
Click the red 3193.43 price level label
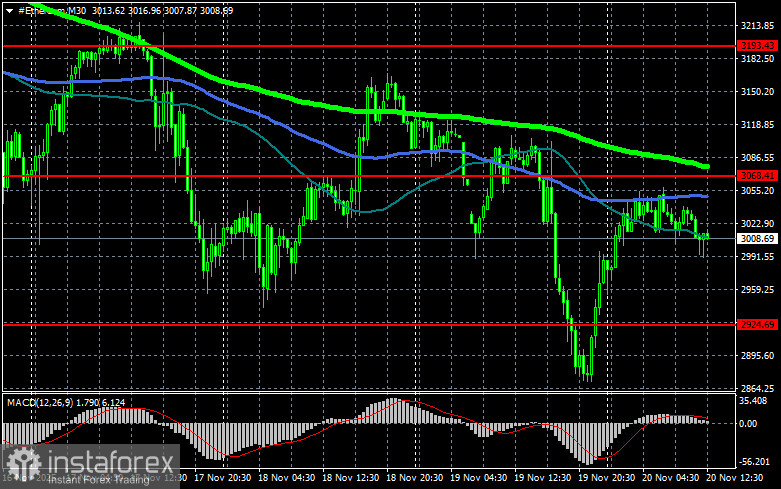pyautogui.click(x=757, y=46)
